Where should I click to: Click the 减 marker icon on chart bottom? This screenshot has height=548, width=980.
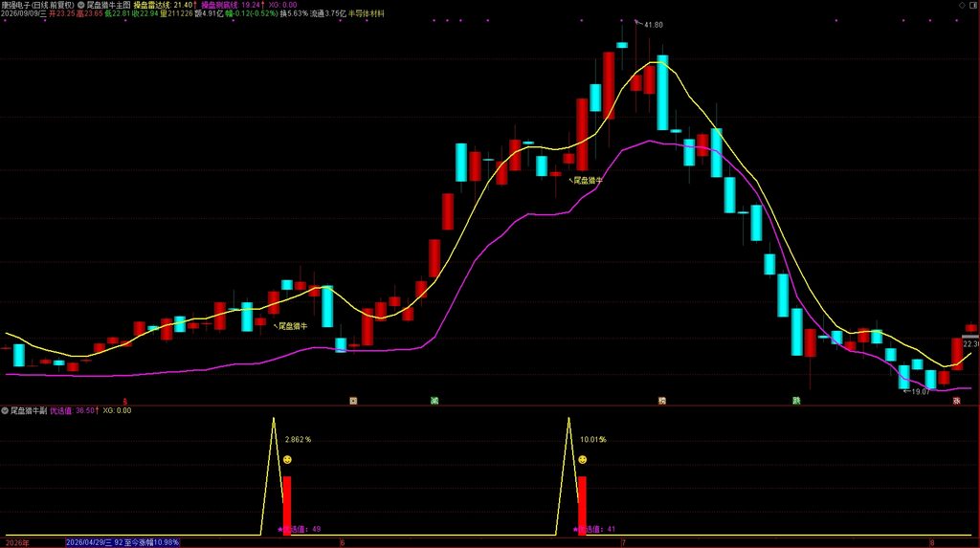click(434, 401)
